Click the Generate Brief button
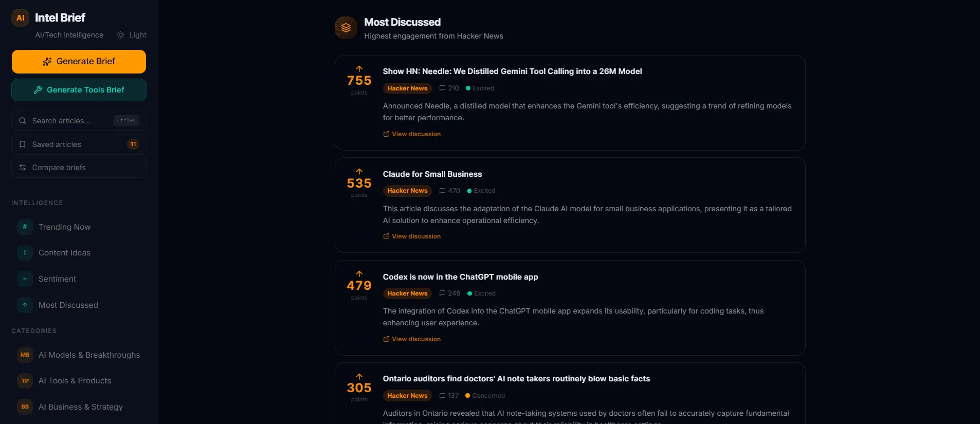 (x=79, y=62)
